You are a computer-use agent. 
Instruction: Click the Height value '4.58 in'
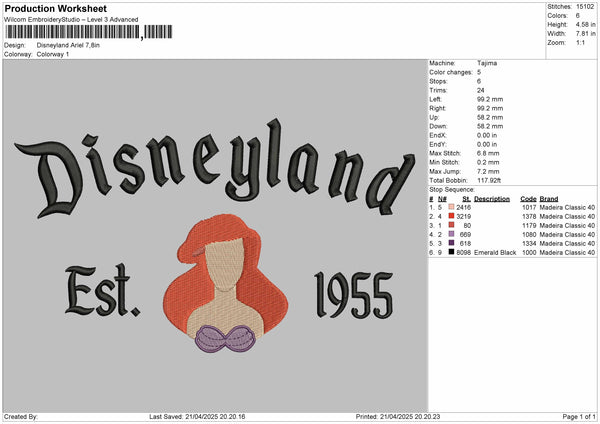tap(585, 24)
